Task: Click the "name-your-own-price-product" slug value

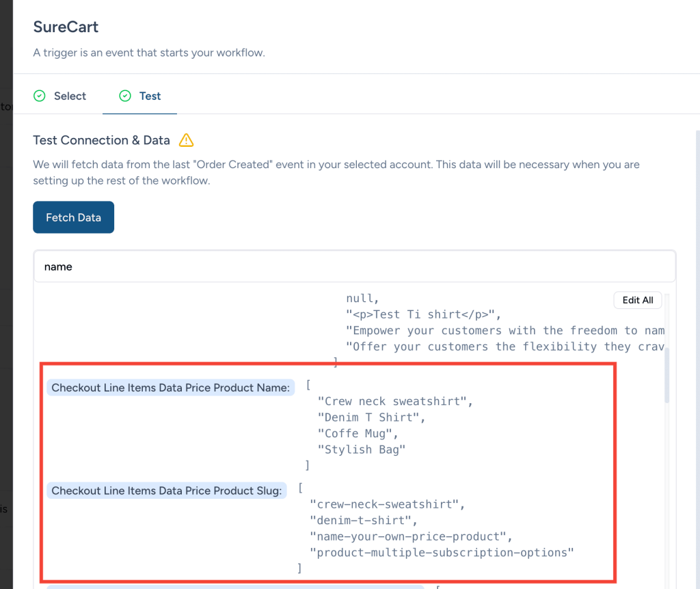Action: pos(410,536)
